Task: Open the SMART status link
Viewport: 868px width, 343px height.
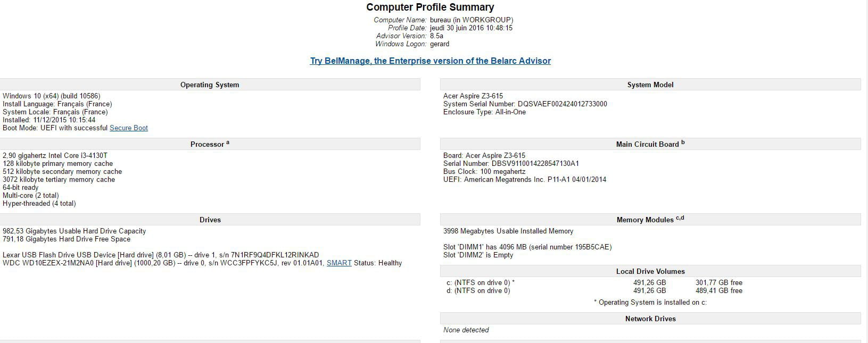Action: (x=339, y=263)
